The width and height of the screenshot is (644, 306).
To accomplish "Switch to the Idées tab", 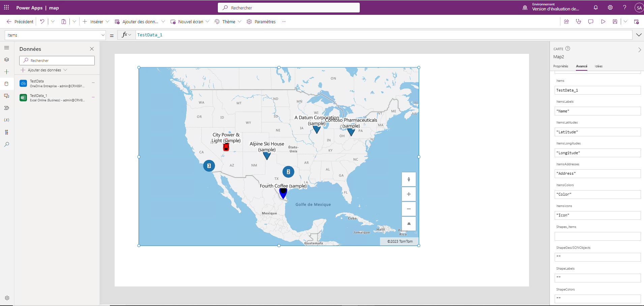I will point(598,66).
